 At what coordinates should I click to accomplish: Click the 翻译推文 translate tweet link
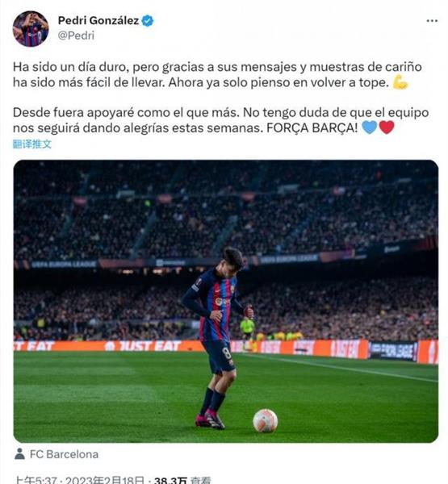tap(31, 144)
